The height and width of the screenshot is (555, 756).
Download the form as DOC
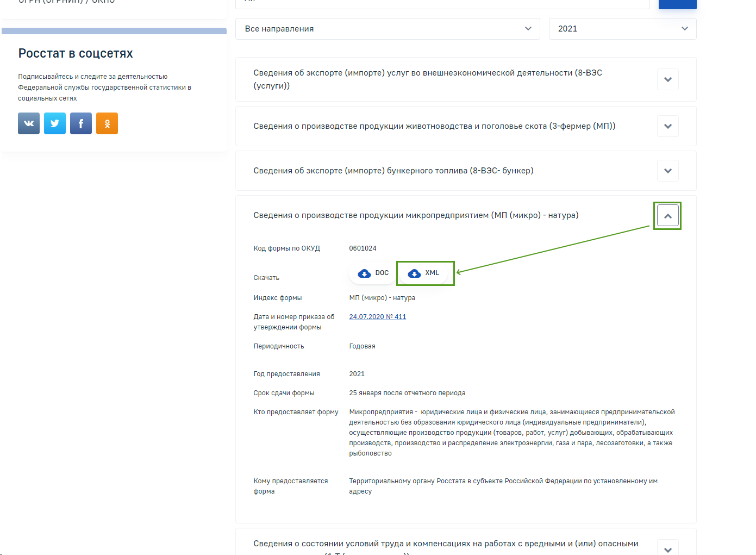tap(373, 273)
